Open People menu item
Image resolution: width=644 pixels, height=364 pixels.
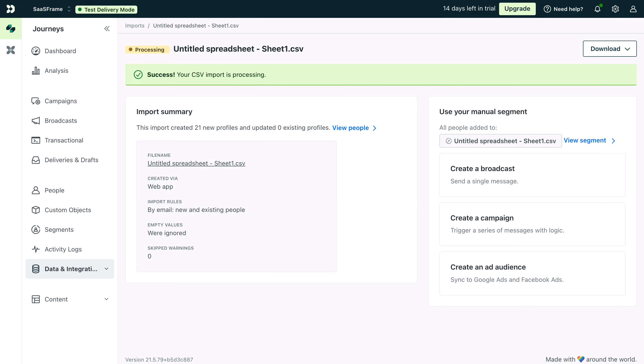pyautogui.click(x=70, y=190)
